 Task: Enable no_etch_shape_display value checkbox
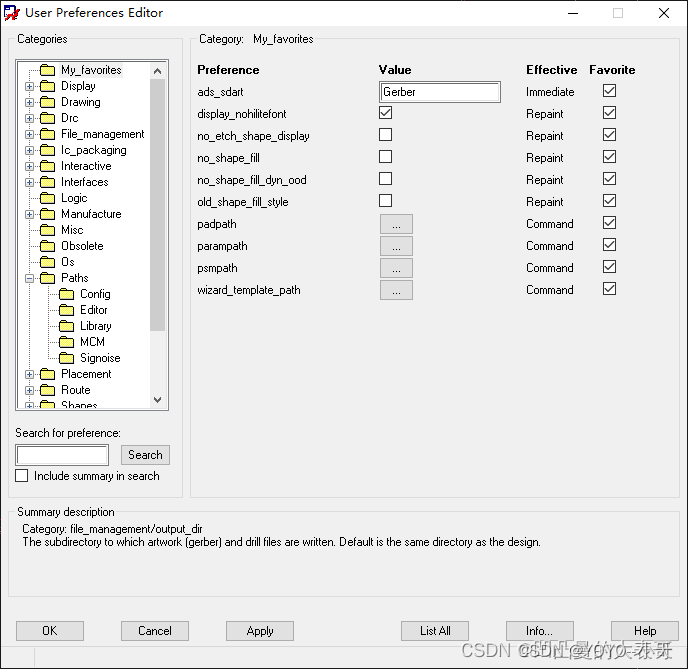point(386,135)
